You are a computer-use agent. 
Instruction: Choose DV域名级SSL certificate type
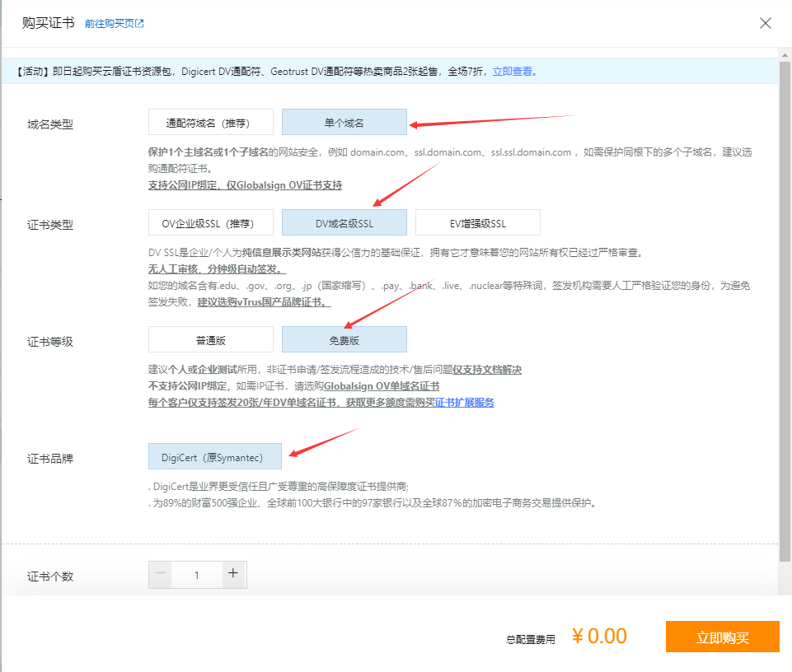click(344, 223)
